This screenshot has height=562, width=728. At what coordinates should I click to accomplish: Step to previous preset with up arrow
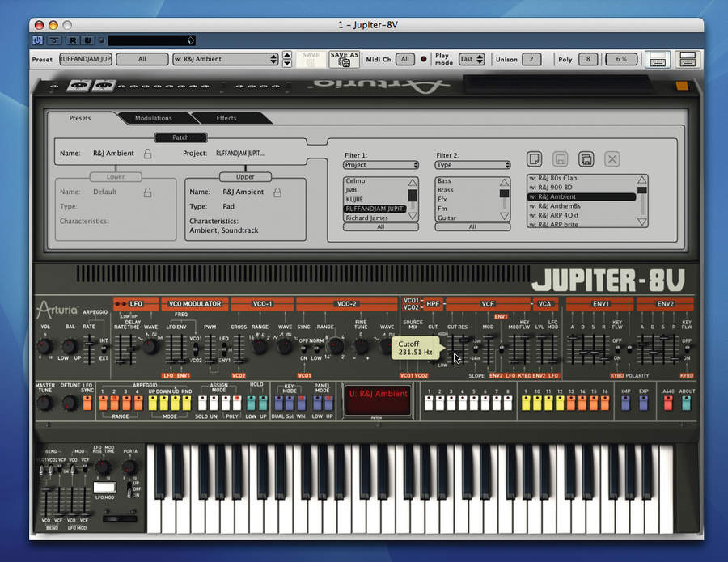[x=287, y=55]
